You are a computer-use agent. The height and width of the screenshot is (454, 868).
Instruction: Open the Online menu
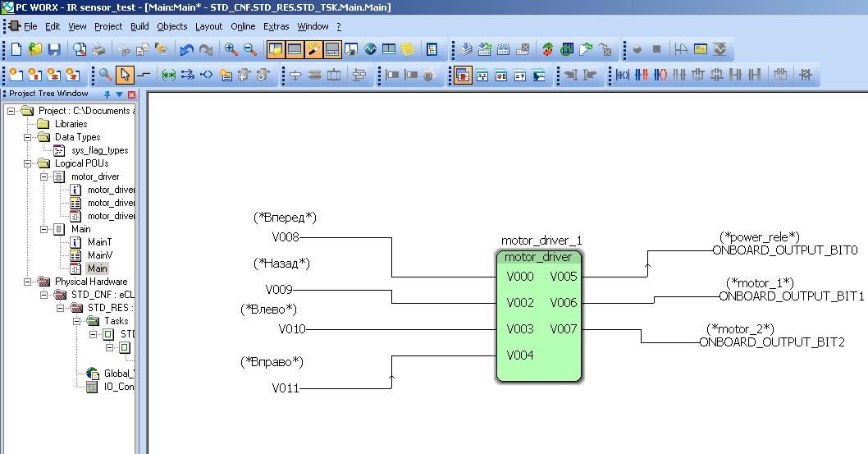[x=243, y=26]
